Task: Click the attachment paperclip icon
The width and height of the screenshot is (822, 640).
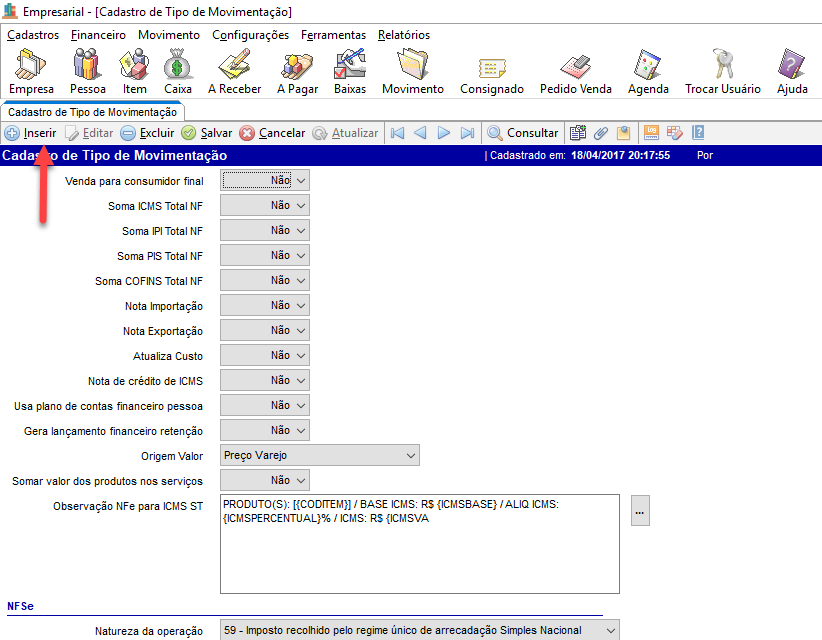Action: (x=601, y=133)
